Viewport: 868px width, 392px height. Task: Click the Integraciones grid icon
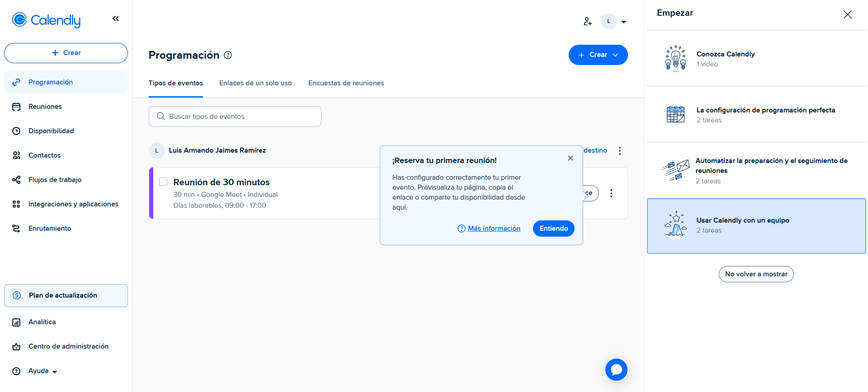point(16,204)
